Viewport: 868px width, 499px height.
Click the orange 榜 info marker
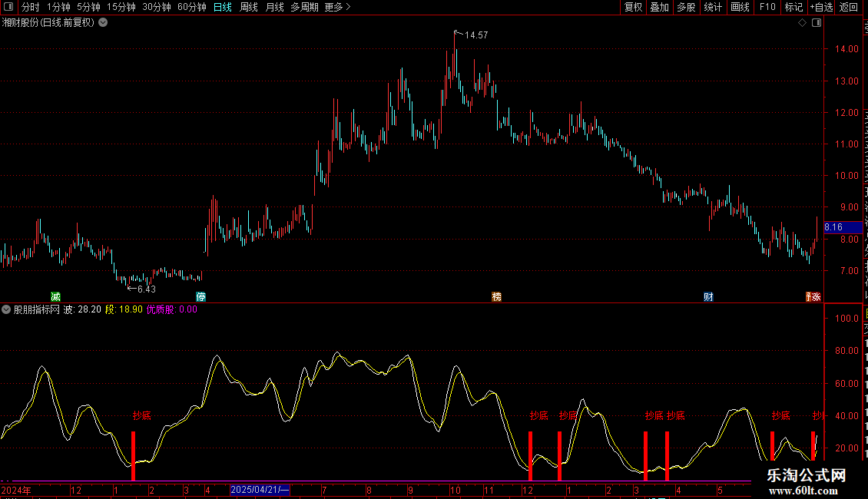pos(496,297)
